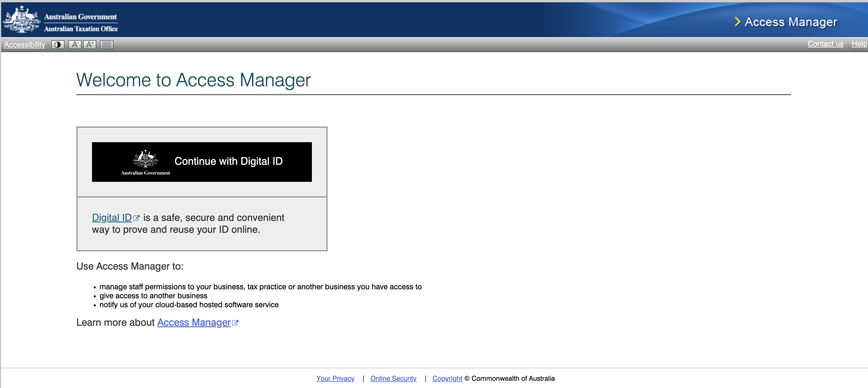
Task: Open the Contact us link
Action: (x=825, y=44)
